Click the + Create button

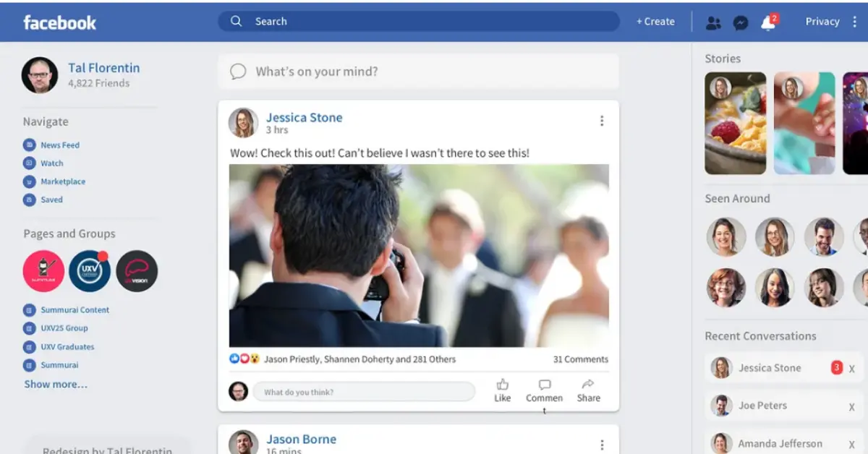pos(655,22)
